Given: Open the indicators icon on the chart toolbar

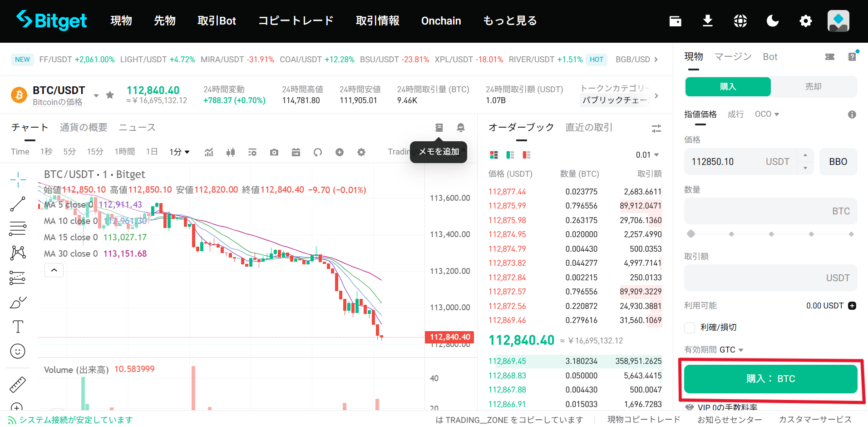Looking at the screenshot, I should pos(209,152).
